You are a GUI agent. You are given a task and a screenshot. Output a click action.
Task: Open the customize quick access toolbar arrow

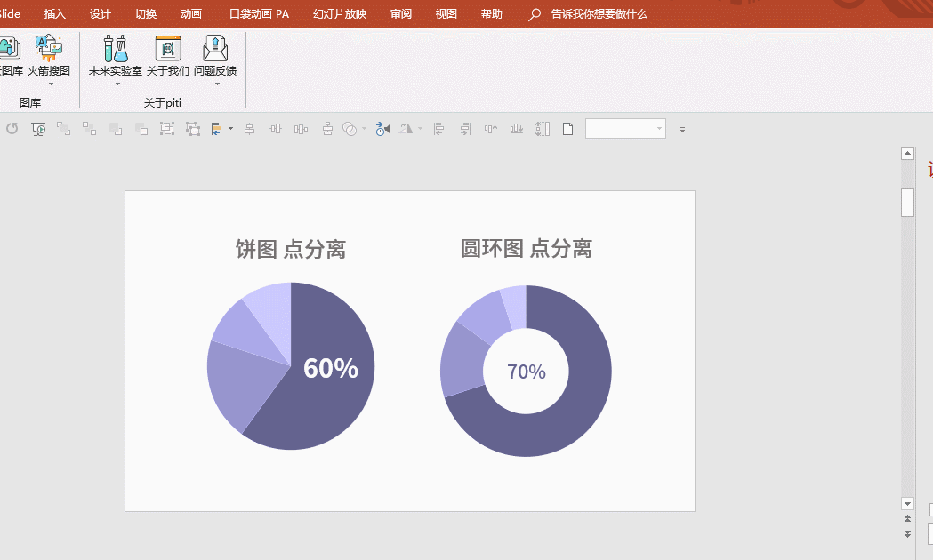(682, 129)
